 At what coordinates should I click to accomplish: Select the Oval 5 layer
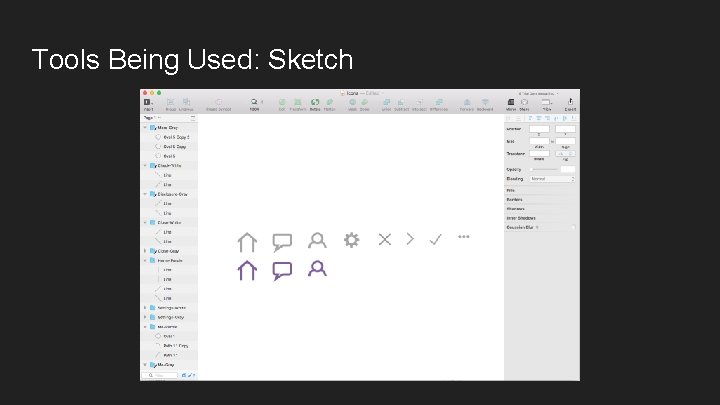(x=169, y=156)
